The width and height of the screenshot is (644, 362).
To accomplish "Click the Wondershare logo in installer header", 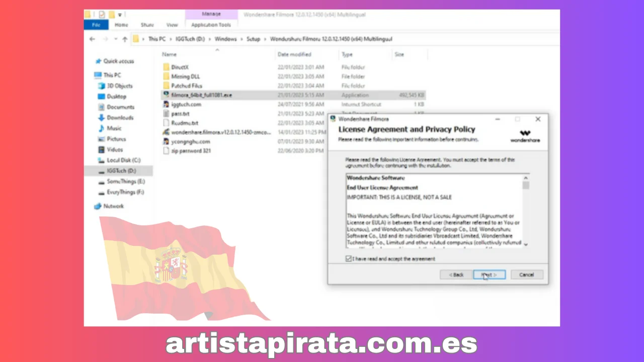I will tap(525, 136).
